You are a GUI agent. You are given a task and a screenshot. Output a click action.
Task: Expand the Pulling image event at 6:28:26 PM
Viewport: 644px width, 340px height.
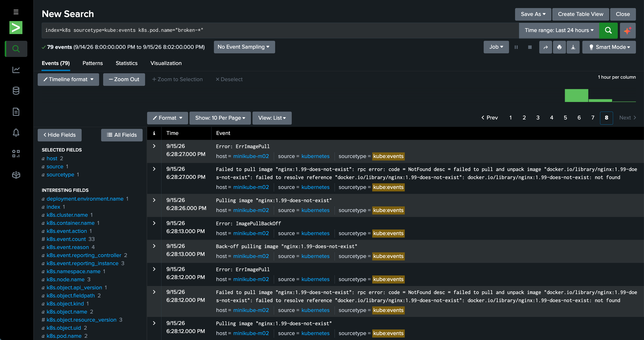154,200
